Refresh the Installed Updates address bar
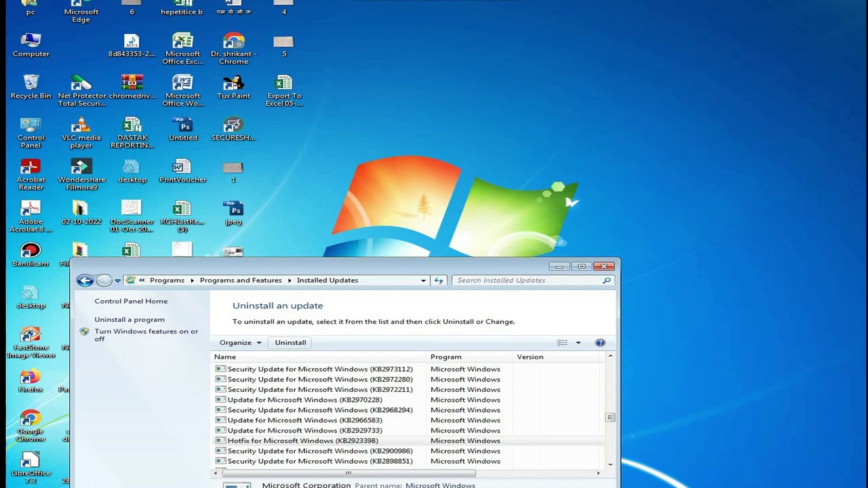Image resolution: width=868 pixels, height=488 pixels. point(439,281)
